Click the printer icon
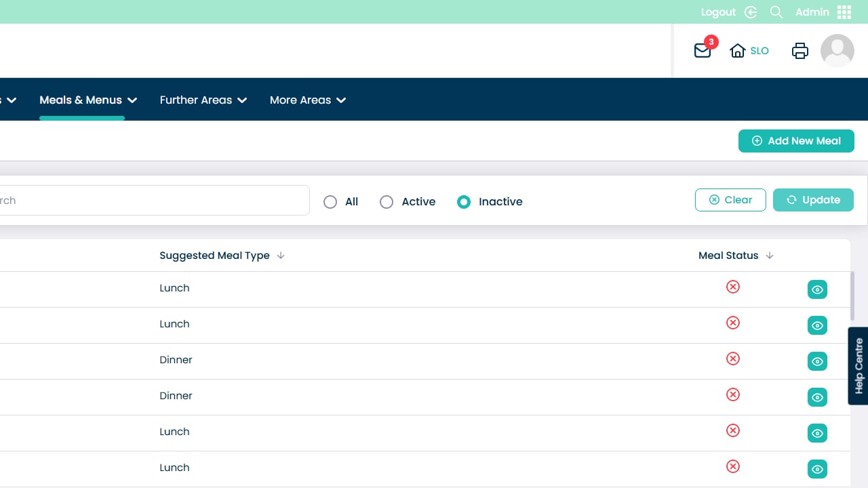Screen dimensions: 868x488 (x=800, y=51)
